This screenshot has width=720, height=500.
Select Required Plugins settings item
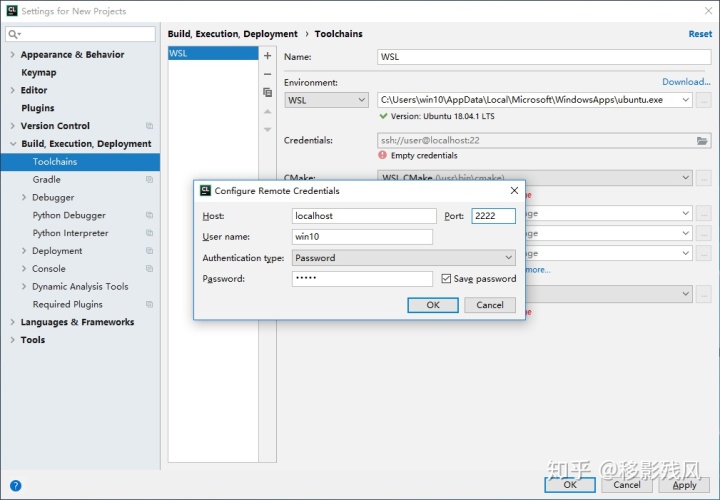point(68,304)
